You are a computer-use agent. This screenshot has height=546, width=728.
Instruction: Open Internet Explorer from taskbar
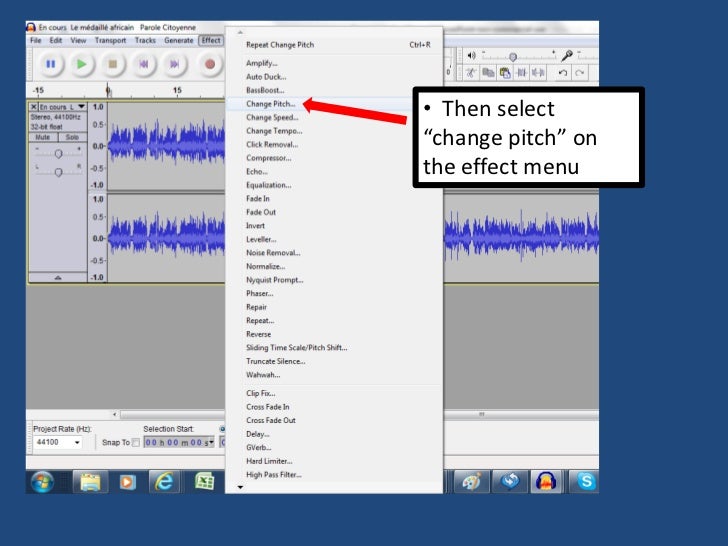(x=164, y=482)
